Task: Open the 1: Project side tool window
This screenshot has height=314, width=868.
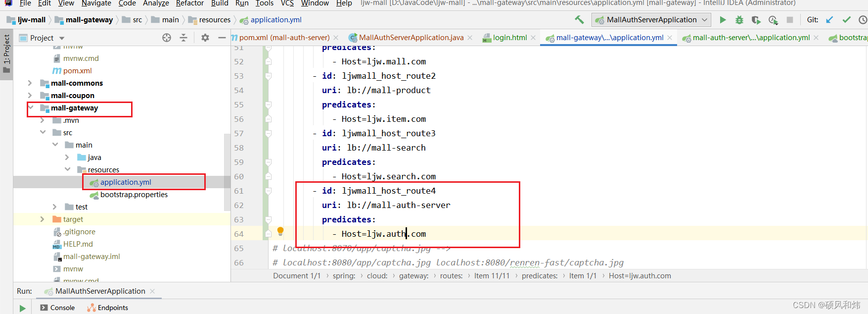Action: [6, 53]
